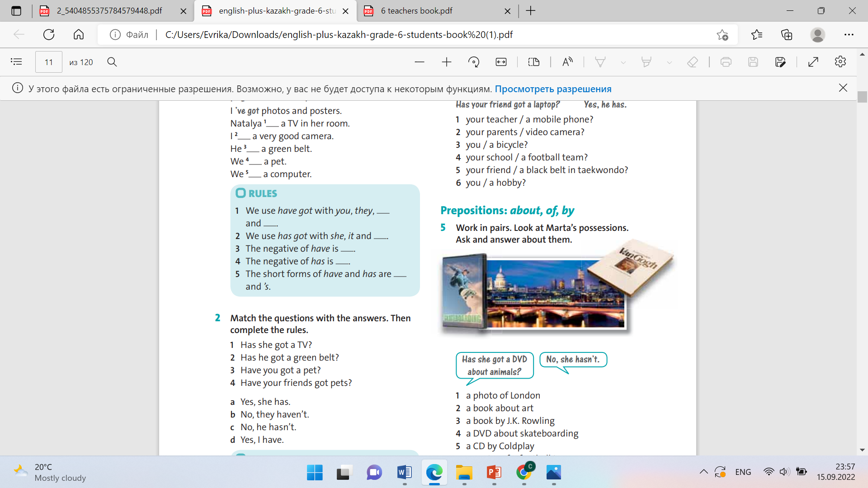The image size is (868, 488).
Task: Expand the Draw pen options dropdown
Action: point(623,62)
